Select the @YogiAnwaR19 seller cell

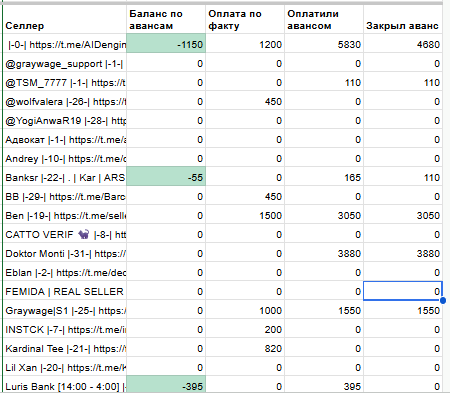coord(65,119)
